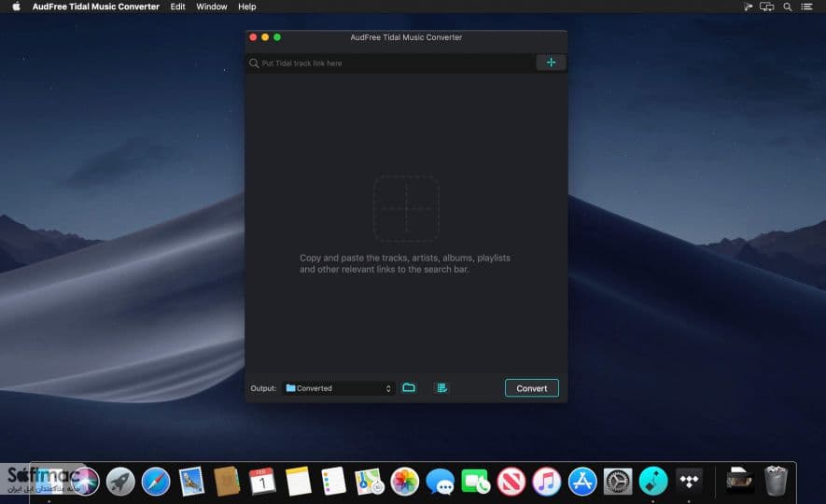Open the Help menu

(x=247, y=7)
